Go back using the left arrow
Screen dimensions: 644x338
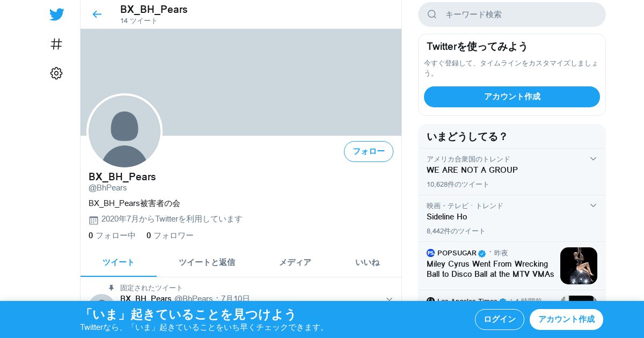click(x=97, y=14)
